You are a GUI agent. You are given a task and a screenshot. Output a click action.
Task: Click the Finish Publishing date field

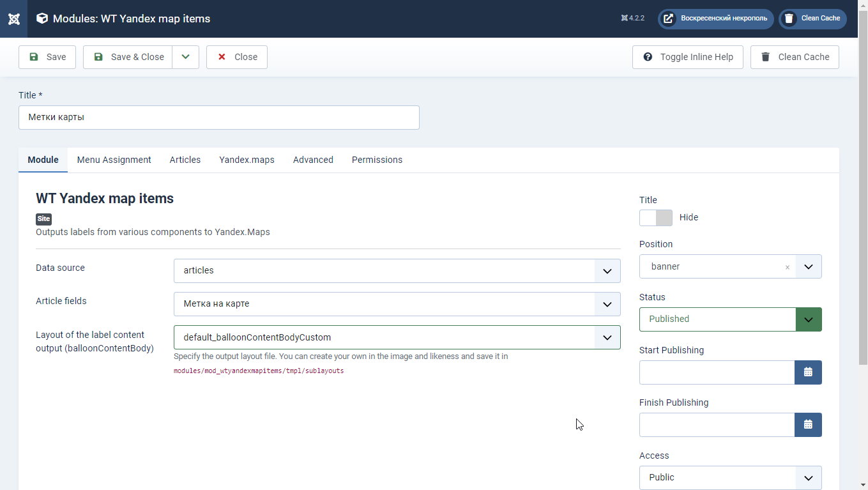coord(717,425)
